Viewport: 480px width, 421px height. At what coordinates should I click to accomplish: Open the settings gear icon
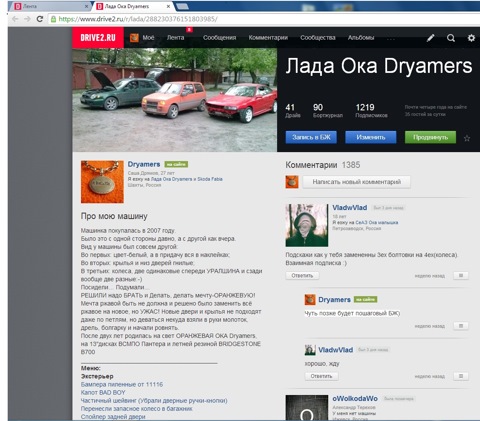[x=471, y=38]
